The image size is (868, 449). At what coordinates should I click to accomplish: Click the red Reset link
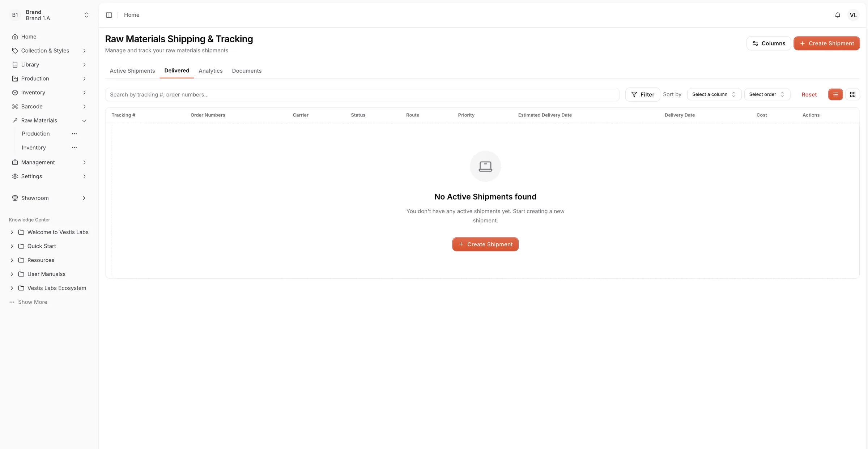[x=809, y=95]
